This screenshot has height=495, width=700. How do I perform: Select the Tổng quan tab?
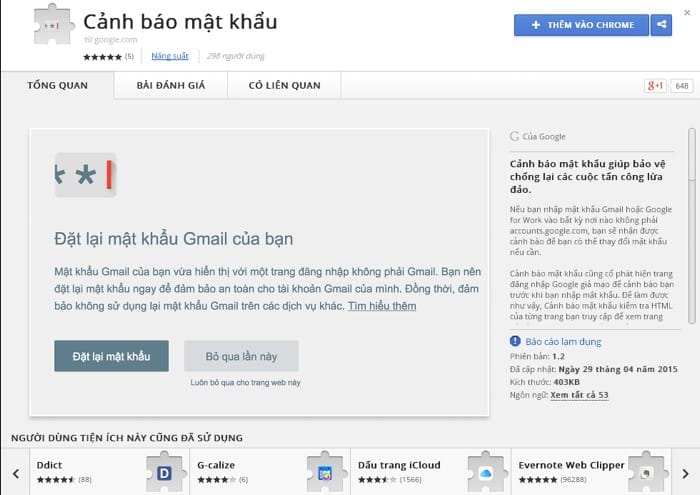[57, 86]
